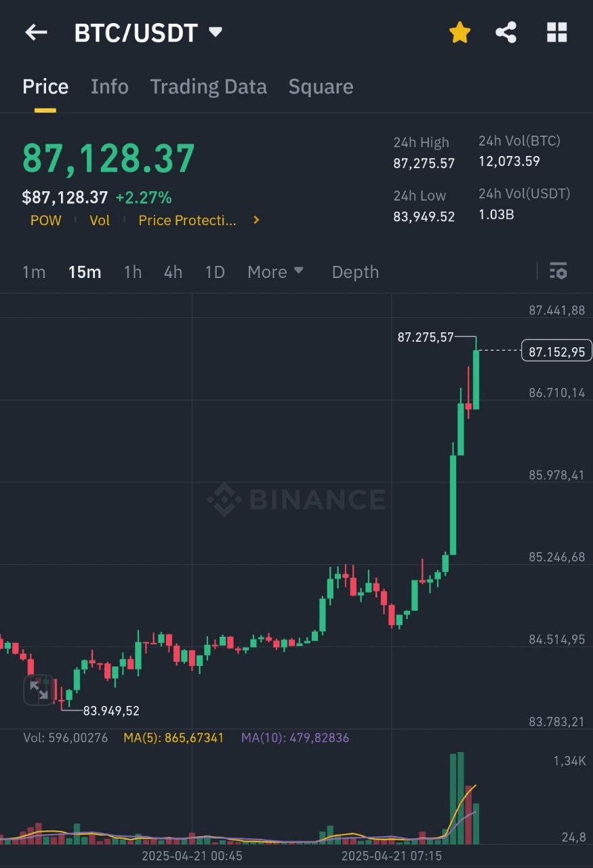593x868 pixels.
Task: Tap the Price Protection tag
Action: 187,220
